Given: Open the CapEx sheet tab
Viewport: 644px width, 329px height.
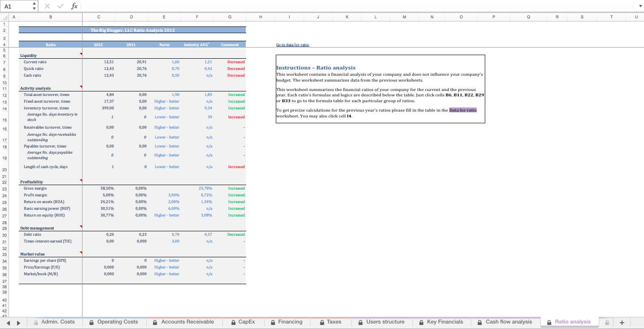Looking at the screenshot, I should click(x=243, y=322).
